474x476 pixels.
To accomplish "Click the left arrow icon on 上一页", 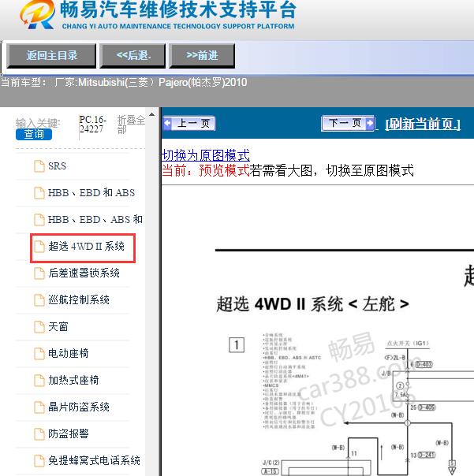I will 167,123.
